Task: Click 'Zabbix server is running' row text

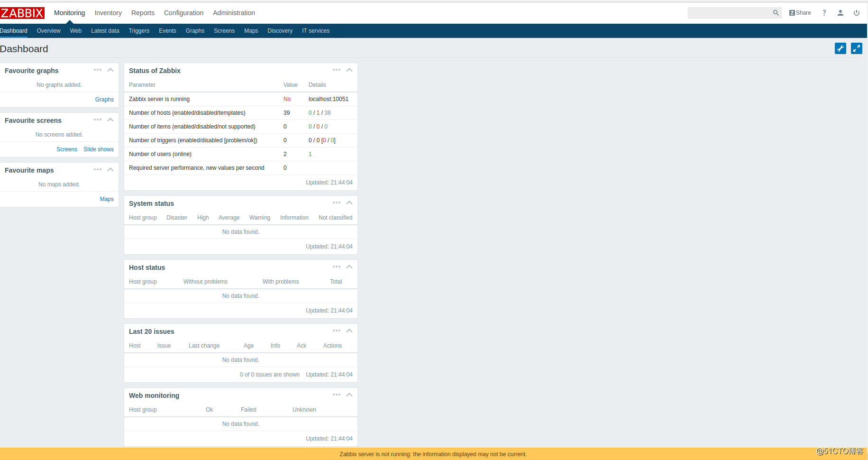Action: click(159, 99)
